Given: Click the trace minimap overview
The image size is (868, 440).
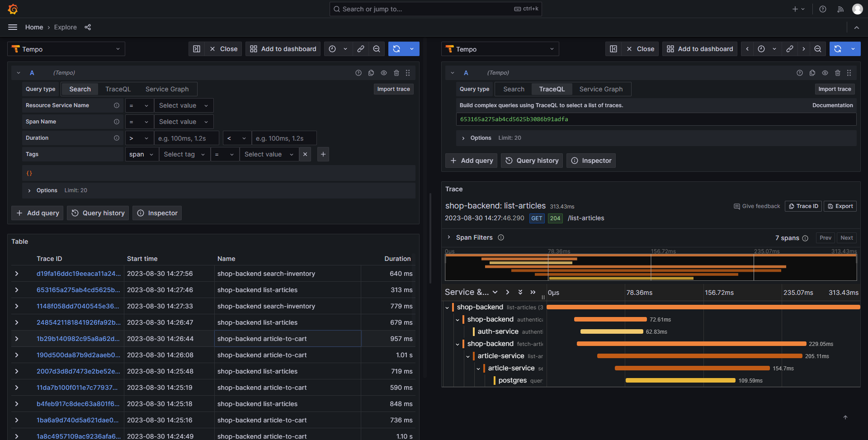Looking at the screenshot, I should tap(651, 267).
